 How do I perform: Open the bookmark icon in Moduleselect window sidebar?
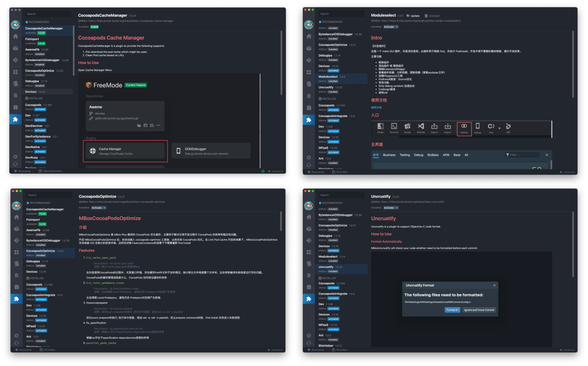(x=309, y=108)
